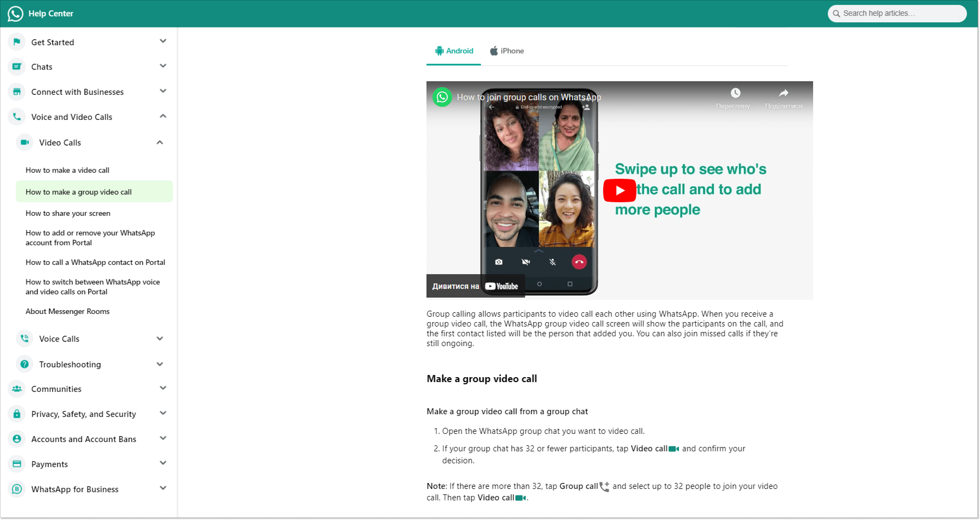
Task: Click the WhatsApp channel avatar on video
Action: point(442,97)
